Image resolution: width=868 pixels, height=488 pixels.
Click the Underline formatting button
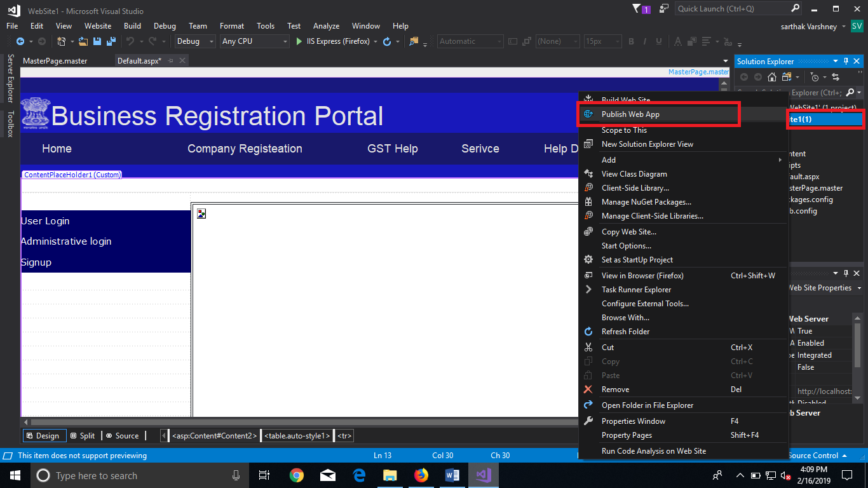pyautogui.click(x=660, y=41)
